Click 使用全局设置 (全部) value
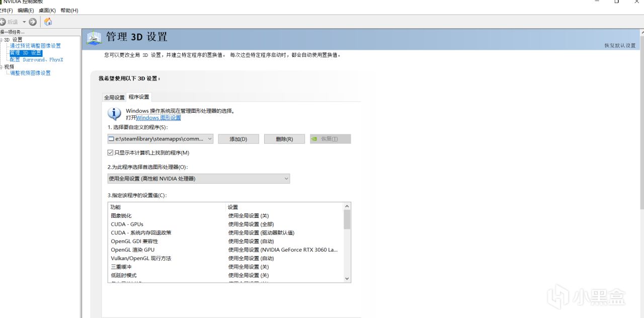 point(251,224)
